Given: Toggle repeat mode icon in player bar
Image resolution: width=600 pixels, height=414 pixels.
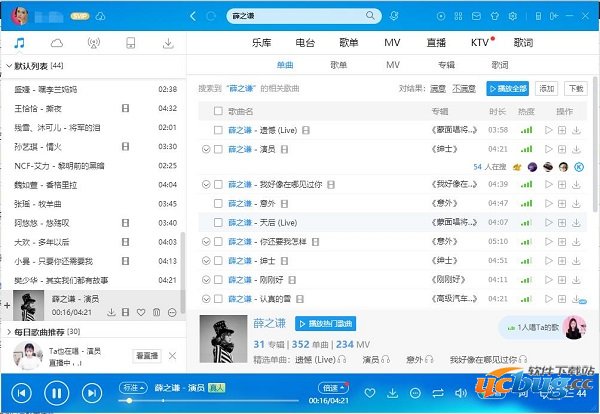Looking at the screenshot, I should pos(438,393).
